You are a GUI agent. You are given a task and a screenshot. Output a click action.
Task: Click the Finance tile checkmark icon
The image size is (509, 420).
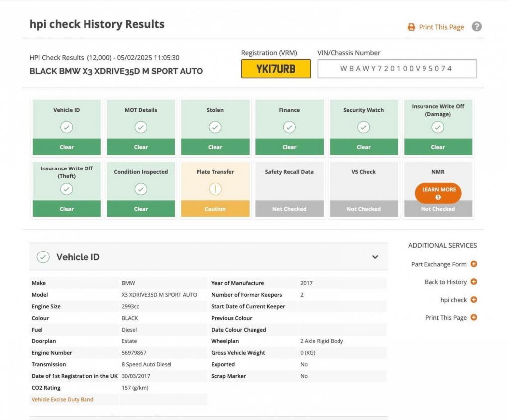289,127
